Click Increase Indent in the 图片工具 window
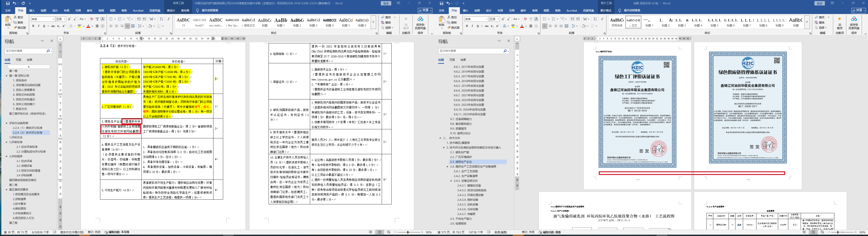The image size is (868, 236). [x=578, y=19]
